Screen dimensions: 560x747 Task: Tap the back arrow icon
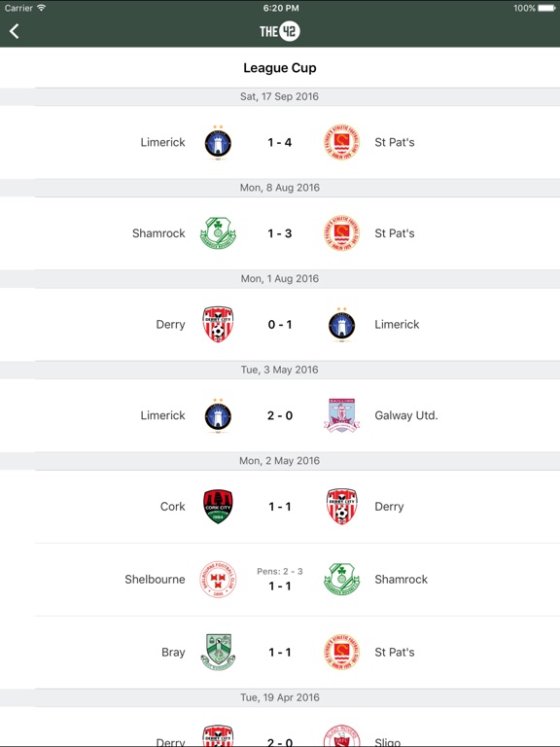coord(15,31)
